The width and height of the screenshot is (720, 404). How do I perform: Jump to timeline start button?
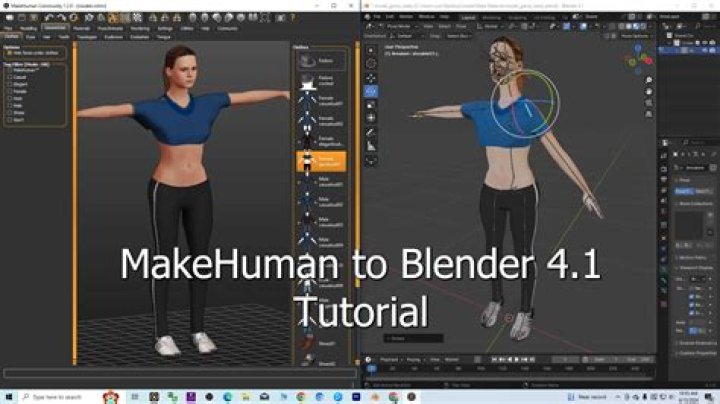point(494,359)
